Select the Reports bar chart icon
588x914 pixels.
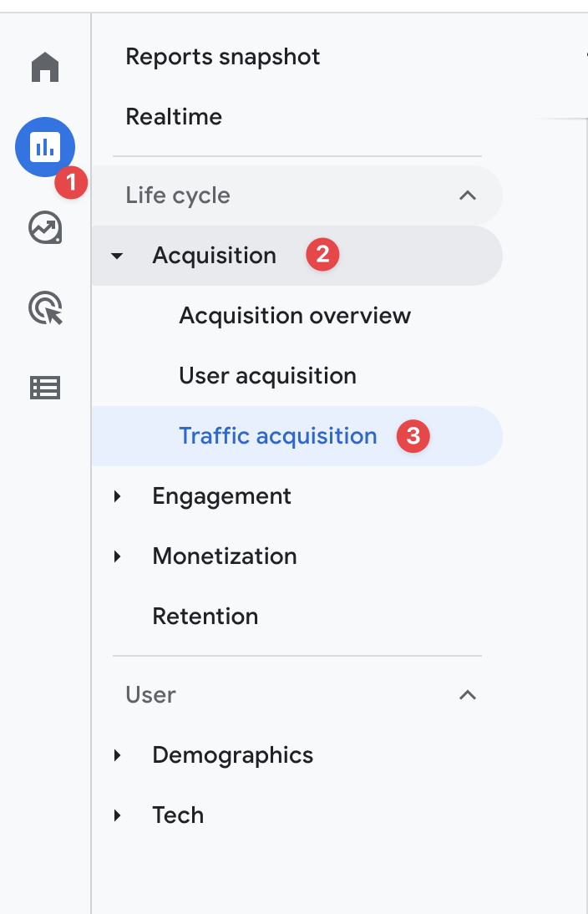click(x=45, y=147)
